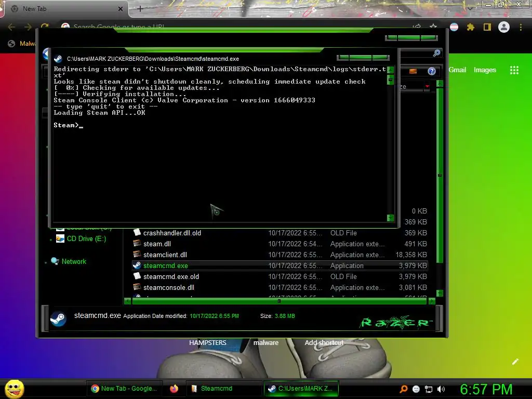Click the console scrollbar down arrow
Image resolution: width=532 pixels, height=399 pixels.
tap(390, 218)
